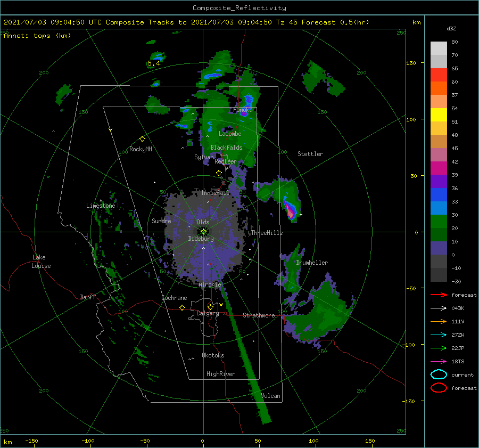Click the HighRiver city label
This screenshot has height=448, width=479.
coord(221,374)
